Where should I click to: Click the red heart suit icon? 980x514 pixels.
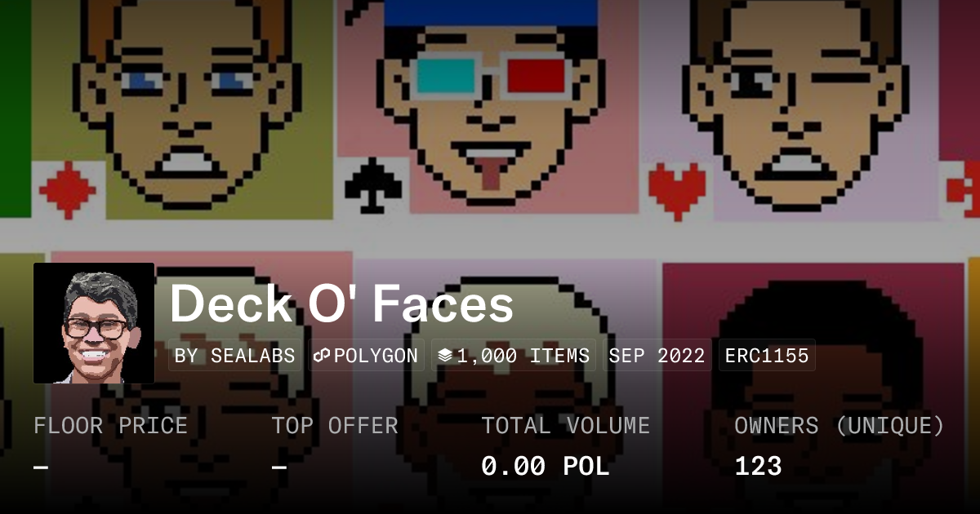[676, 187]
